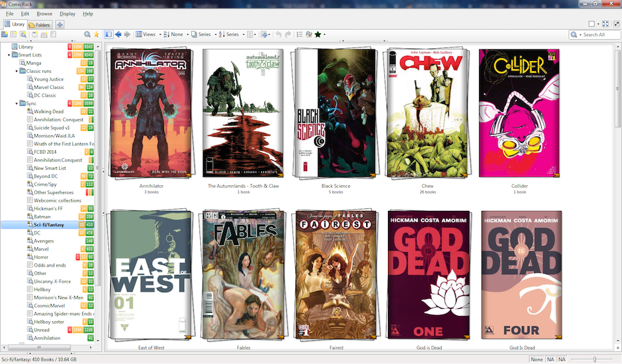The height and width of the screenshot is (364, 622).
Task: Collapse the Sync folder
Action: 17,103
